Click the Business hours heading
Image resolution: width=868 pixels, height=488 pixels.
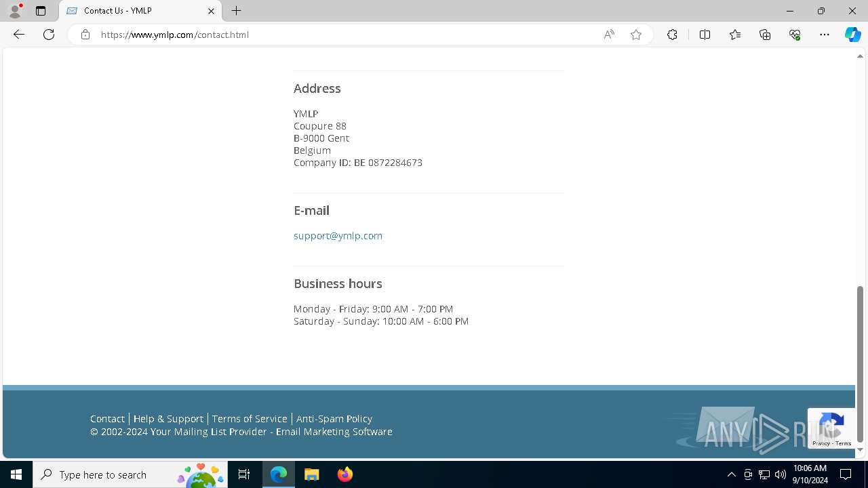338,284
